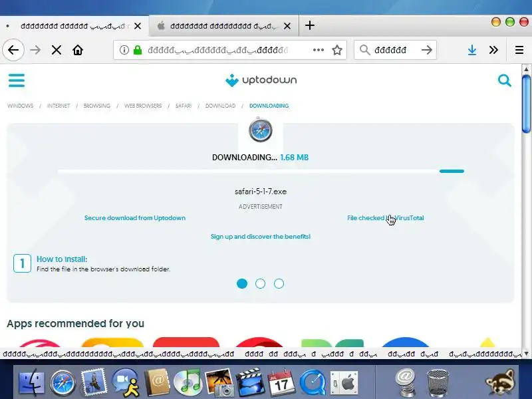Open iMovie clapperboard in dock
Image resolution: width=532 pixels, height=399 pixels.
coord(250,383)
